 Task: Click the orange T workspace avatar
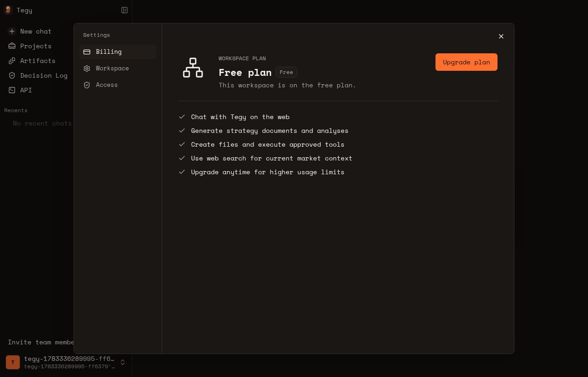tap(13, 362)
